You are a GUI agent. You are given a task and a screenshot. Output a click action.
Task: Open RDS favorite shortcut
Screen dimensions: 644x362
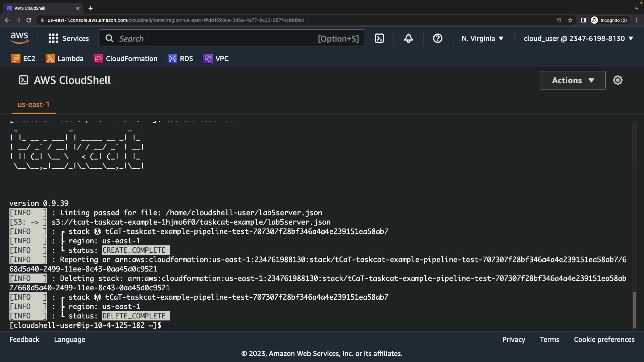pos(180,59)
